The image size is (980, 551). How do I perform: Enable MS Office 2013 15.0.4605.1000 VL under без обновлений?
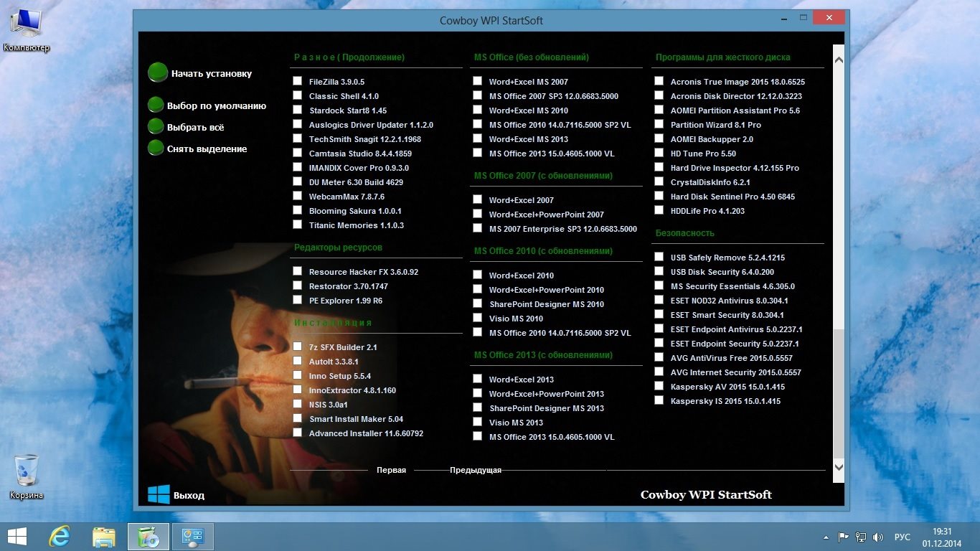(x=477, y=153)
